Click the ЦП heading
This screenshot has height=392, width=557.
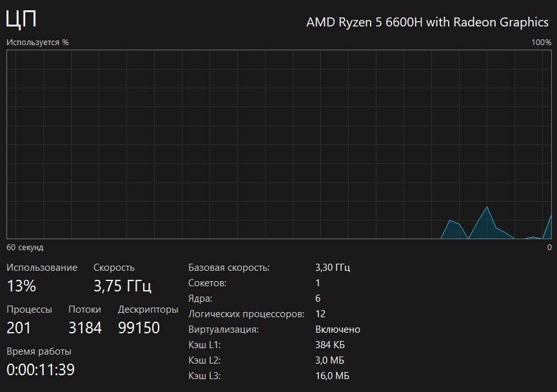(x=21, y=19)
